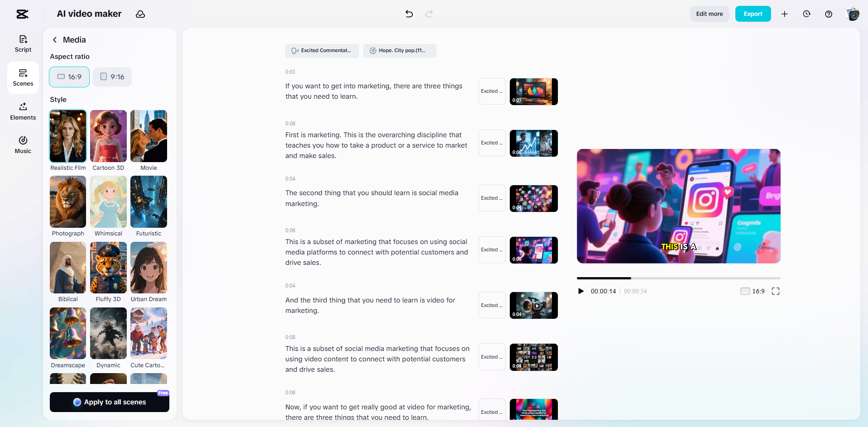This screenshot has width=868, height=427.
Task: Open the history clock icon
Action: (x=806, y=14)
